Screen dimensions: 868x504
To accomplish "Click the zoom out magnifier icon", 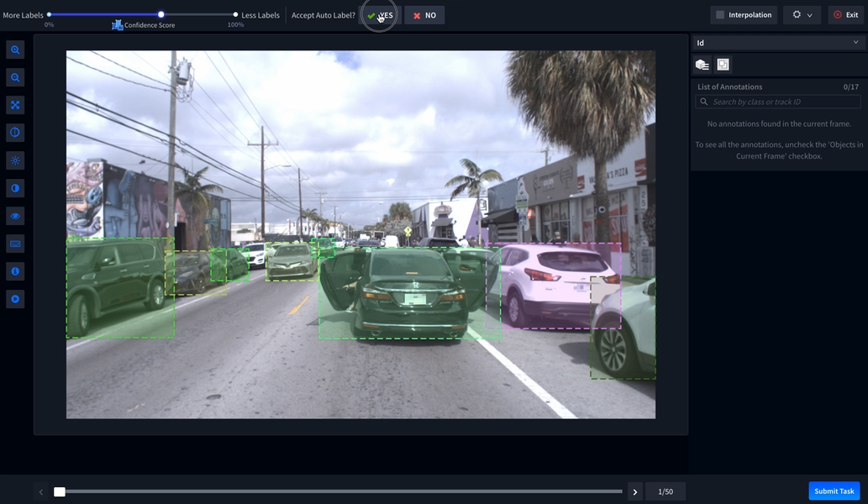I will (15, 78).
